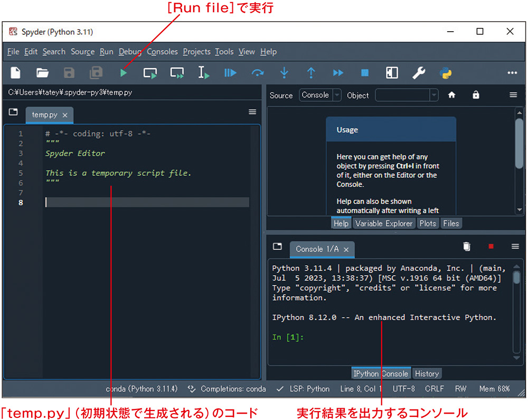Open the File menu
The height and width of the screenshot is (420, 528).
pyautogui.click(x=13, y=52)
